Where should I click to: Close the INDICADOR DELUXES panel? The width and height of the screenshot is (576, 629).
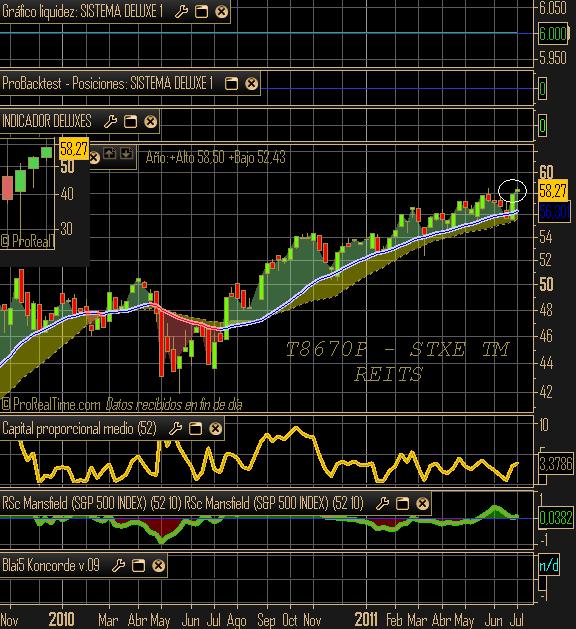150,121
